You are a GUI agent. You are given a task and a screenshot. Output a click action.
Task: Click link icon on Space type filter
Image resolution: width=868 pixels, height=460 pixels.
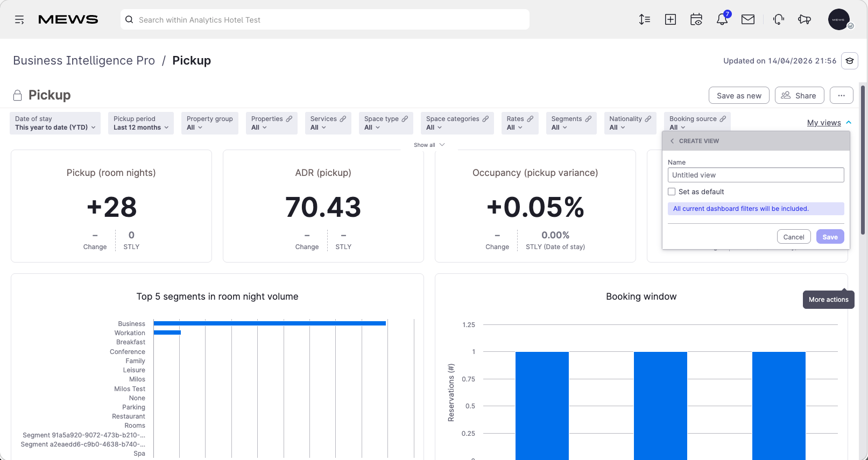405,119
